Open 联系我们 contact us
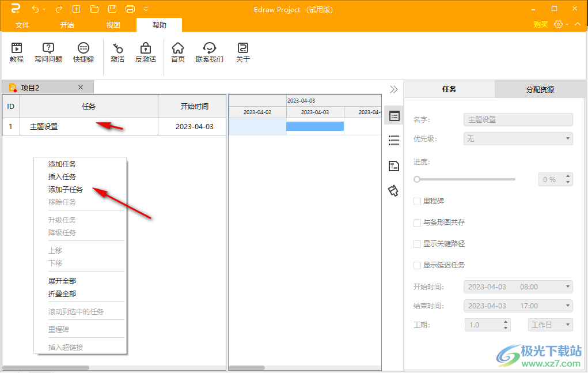This screenshot has height=373, width=588. pos(209,52)
